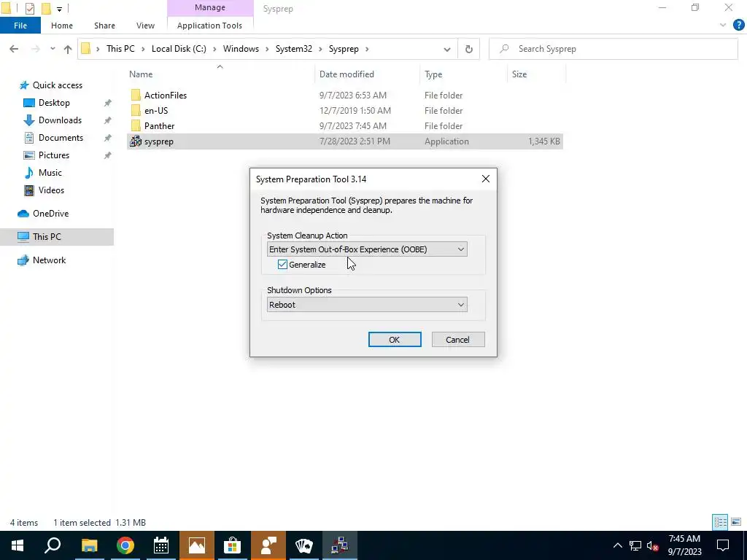Image resolution: width=747 pixels, height=560 pixels.
Task: Open Solitaire app from taskbar
Action: [x=304, y=545]
